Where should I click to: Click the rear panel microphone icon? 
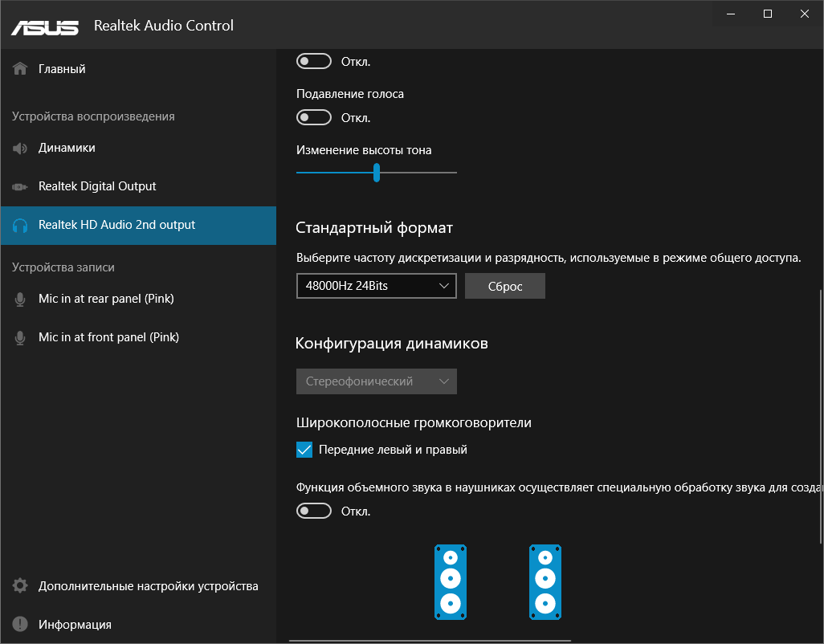[21, 300]
